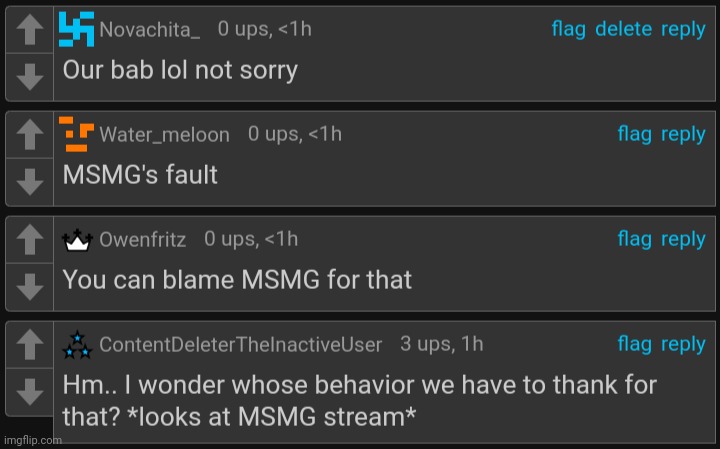Open ContentDeleterTheInactiveUser's profile name
720x449 pixels.
240,345
